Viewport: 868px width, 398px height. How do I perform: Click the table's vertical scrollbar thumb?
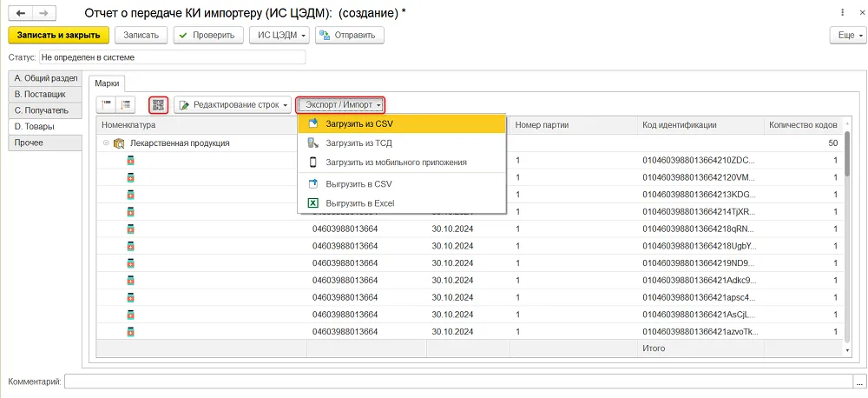tap(848, 154)
